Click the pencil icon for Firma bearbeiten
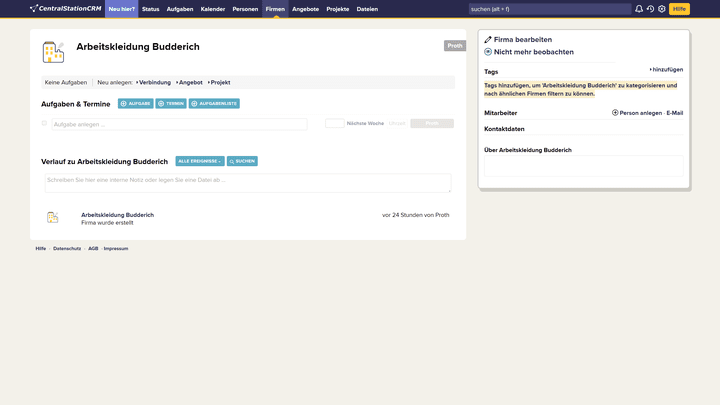The height and width of the screenshot is (405, 720). click(x=488, y=40)
